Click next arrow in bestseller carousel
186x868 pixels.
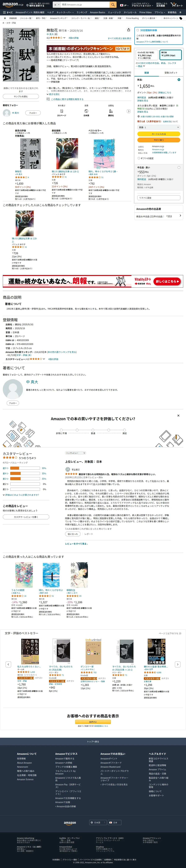click(x=178, y=664)
